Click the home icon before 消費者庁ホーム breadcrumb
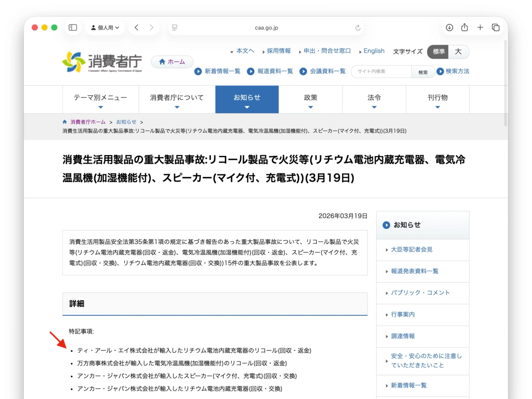 tap(65, 121)
